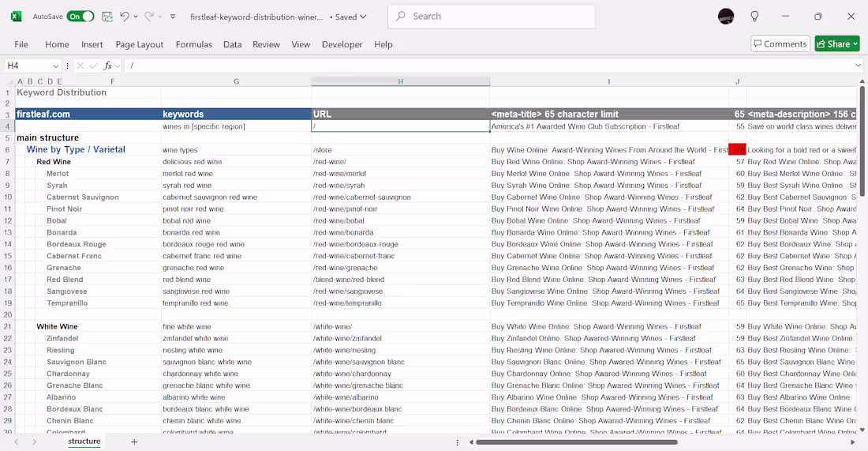Click the user account avatar

[x=726, y=17]
